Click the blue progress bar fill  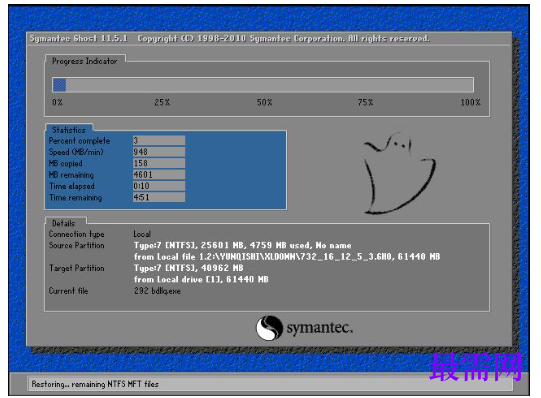click(59, 85)
